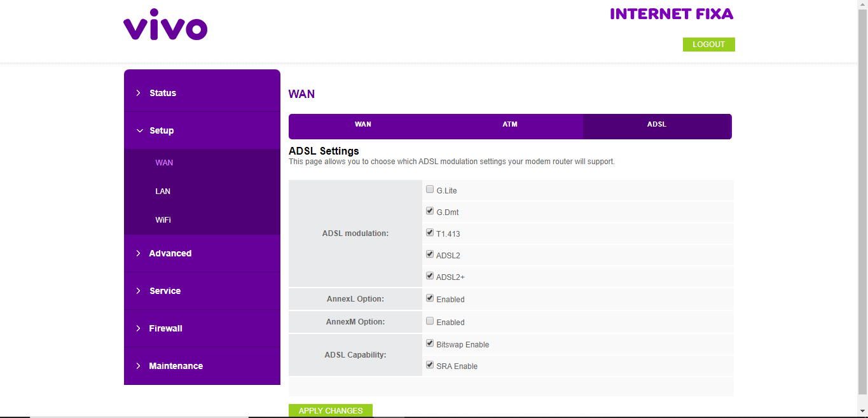Viewport: 868px width, 418px height.
Task: Log out using the LOGOUT button
Action: [x=708, y=45]
